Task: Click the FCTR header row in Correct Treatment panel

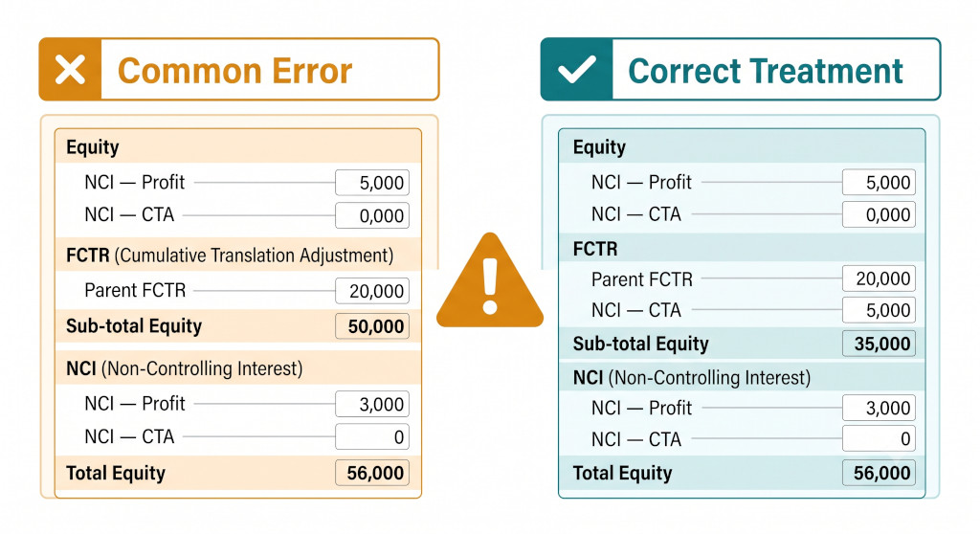Action: pos(742,249)
